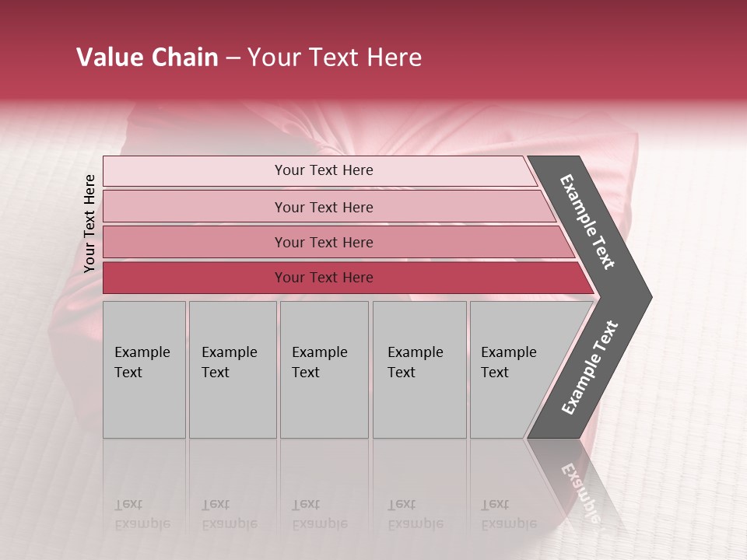
Task: Click the dark gray chevron arrow tip
Action: (640, 297)
